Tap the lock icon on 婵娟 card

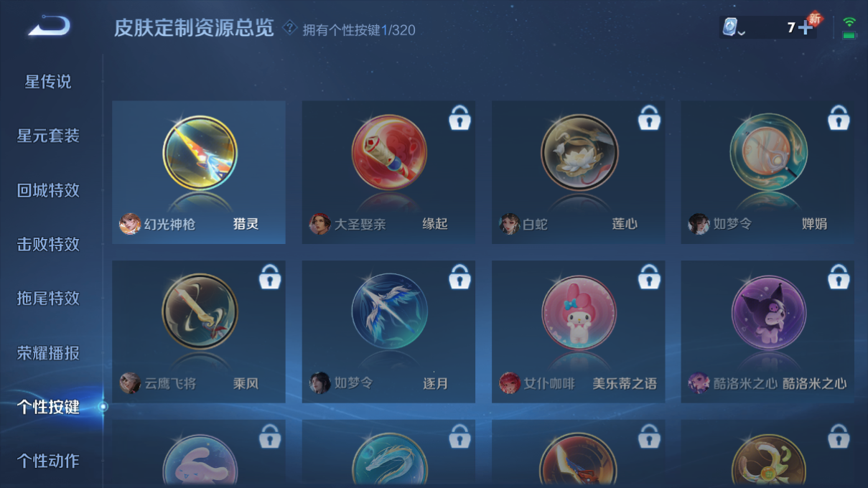(x=838, y=118)
